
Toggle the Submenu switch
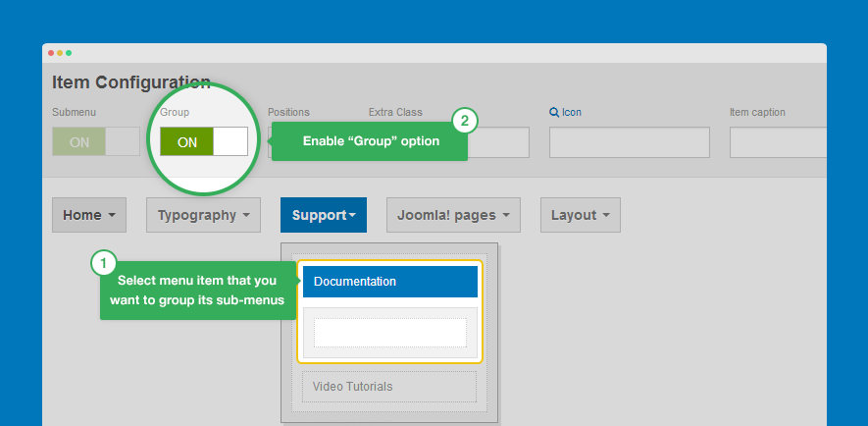pos(95,142)
